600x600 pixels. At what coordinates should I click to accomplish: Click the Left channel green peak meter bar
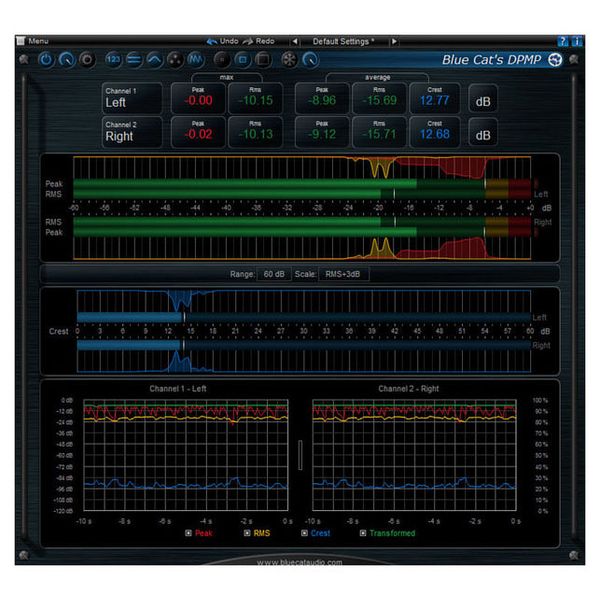(x=302, y=184)
